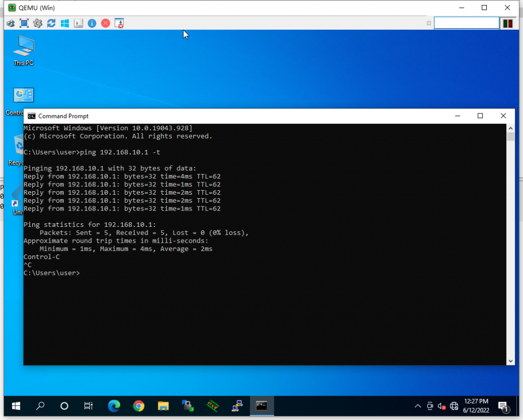
Task: Click the download-with-red-X toolbar icon
Action: [119, 23]
